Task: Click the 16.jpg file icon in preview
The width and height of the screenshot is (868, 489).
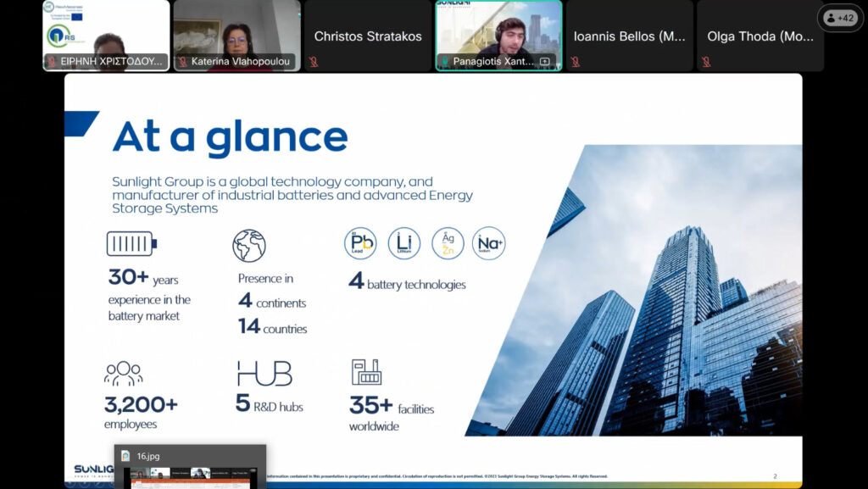Action: point(125,456)
